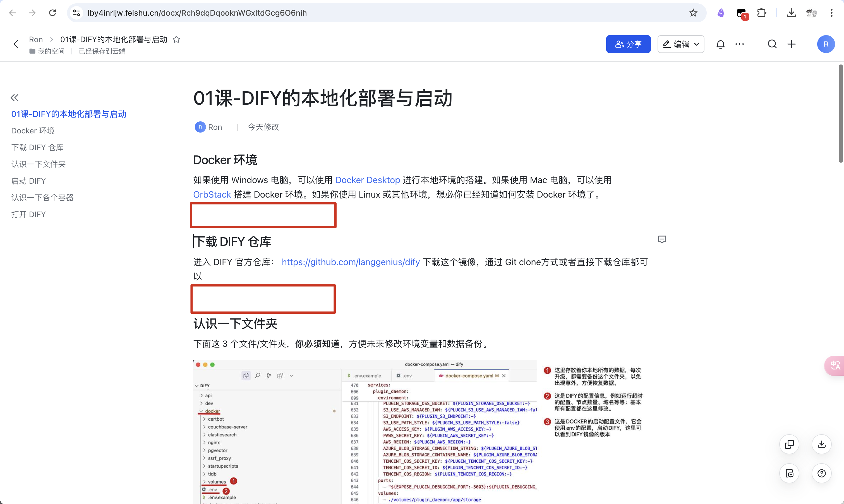Open the Docker Desktop link
844x504 pixels.
point(368,180)
